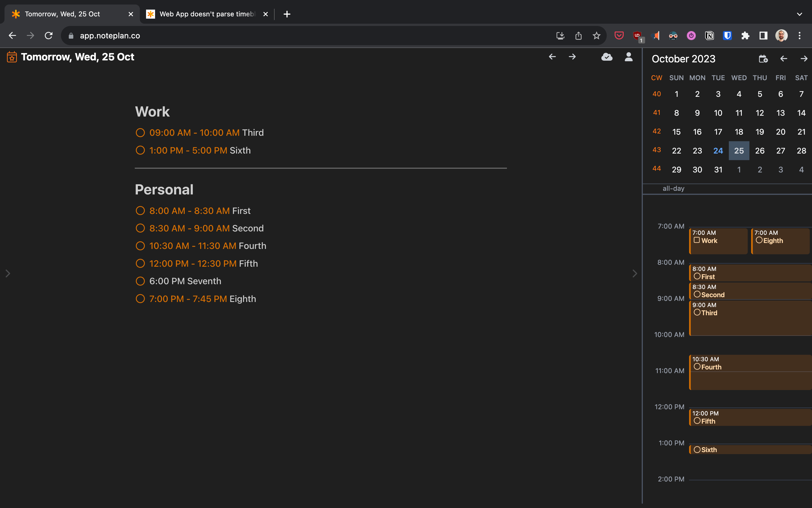The width and height of the screenshot is (812, 508).
Task: Click the browser back button
Action: 12,36
